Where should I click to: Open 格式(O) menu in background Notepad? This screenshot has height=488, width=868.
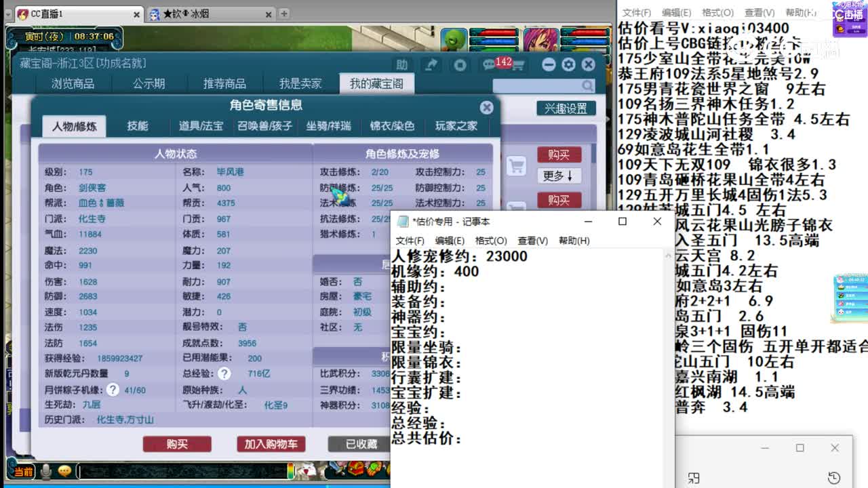point(717,13)
